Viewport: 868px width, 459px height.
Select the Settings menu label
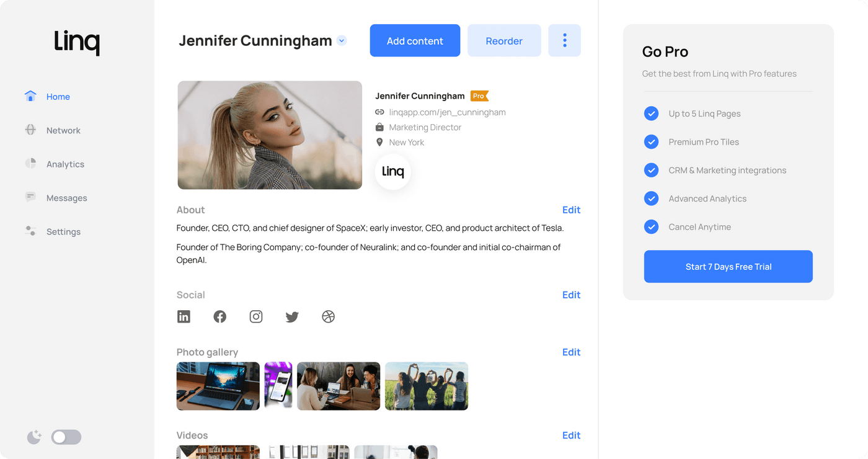tap(63, 232)
